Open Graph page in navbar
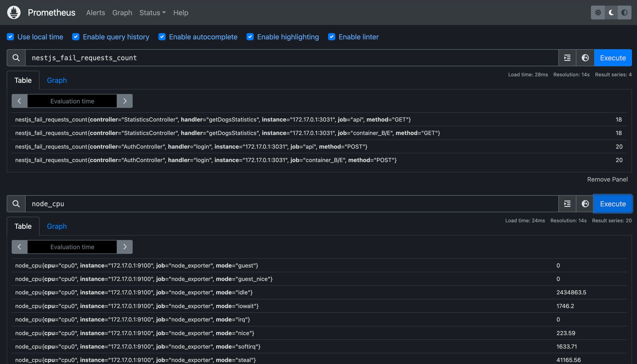 point(122,13)
